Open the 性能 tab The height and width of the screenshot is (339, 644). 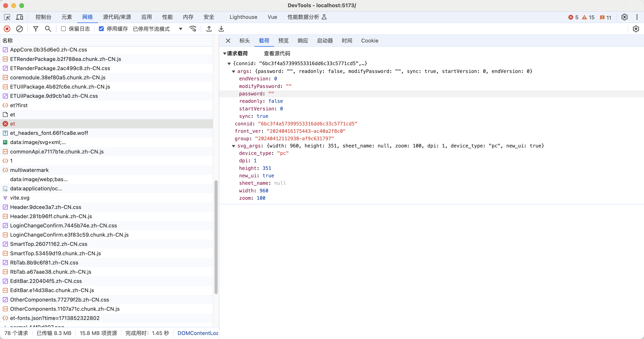pos(167,17)
